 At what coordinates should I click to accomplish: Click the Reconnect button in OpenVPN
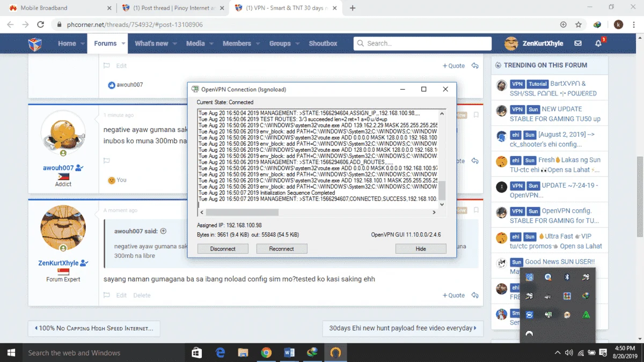click(x=282, y=249)
